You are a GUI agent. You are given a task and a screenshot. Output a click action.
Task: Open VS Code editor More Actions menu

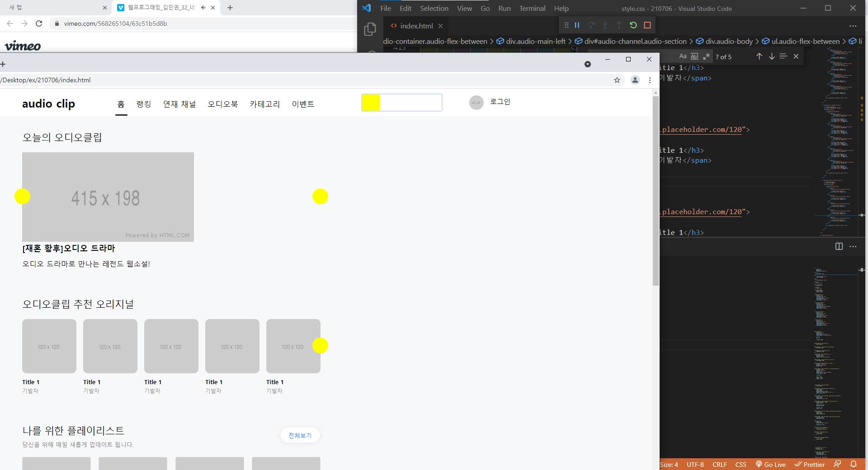point(853,26)
